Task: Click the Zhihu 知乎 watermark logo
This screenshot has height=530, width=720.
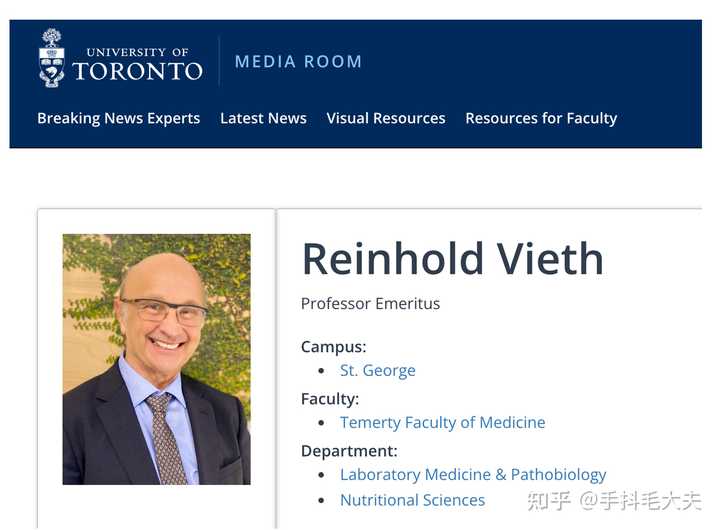Action: pos(548,500)
